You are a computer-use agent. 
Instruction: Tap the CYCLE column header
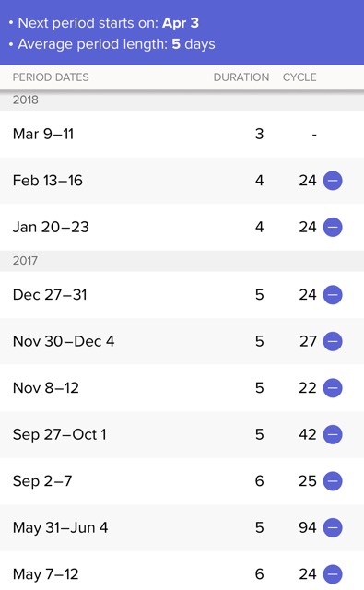point(299,77)
